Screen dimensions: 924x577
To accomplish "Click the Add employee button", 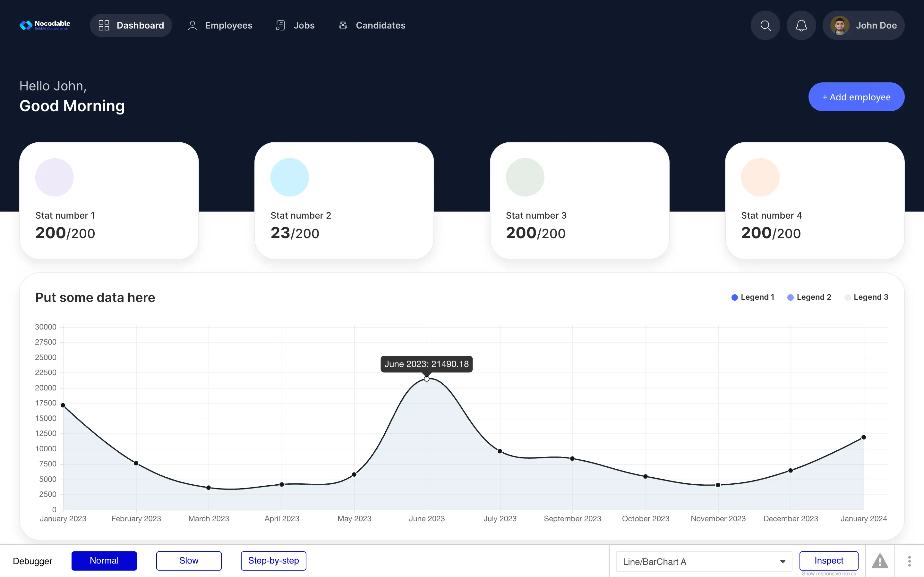I will pos(856,96).
